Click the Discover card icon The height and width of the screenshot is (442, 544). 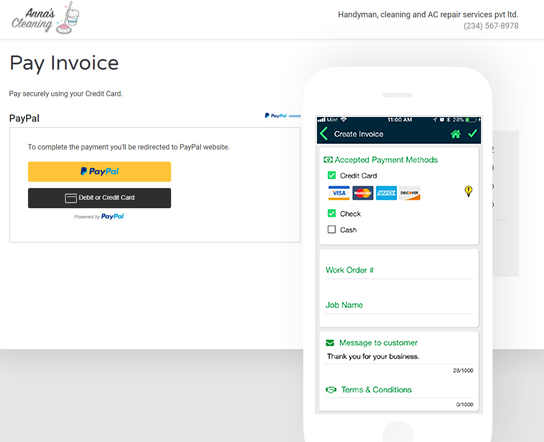409,193
